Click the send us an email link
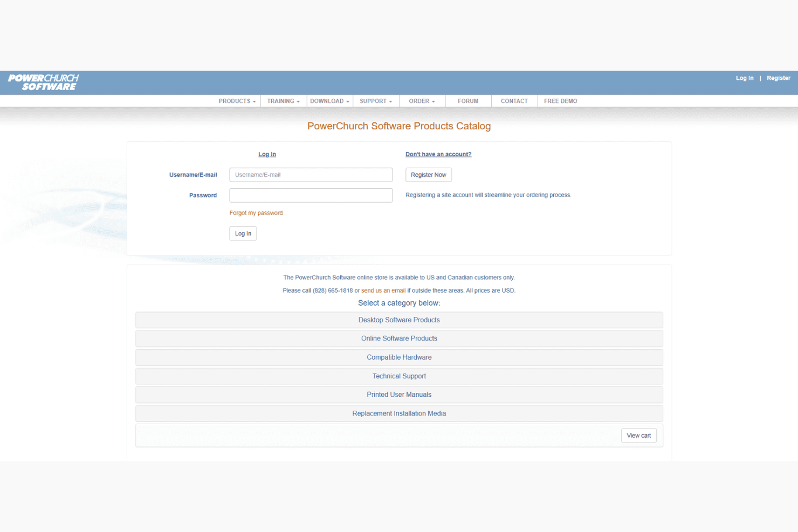This screenshot has width=798, height=532. click(x=383, y=291)
